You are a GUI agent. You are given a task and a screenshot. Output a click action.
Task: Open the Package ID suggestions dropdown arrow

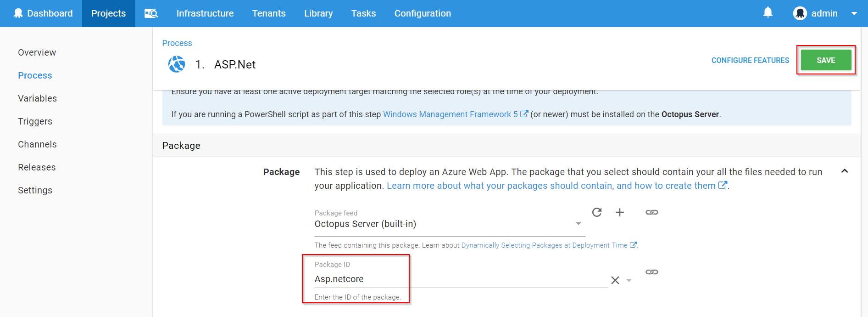tap(629, 280)
